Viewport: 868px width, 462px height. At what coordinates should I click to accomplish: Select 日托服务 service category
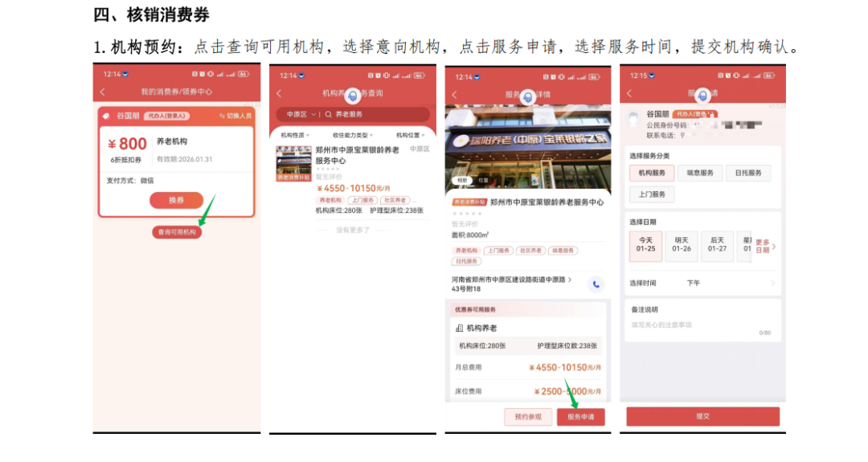[x=748, y=174]
